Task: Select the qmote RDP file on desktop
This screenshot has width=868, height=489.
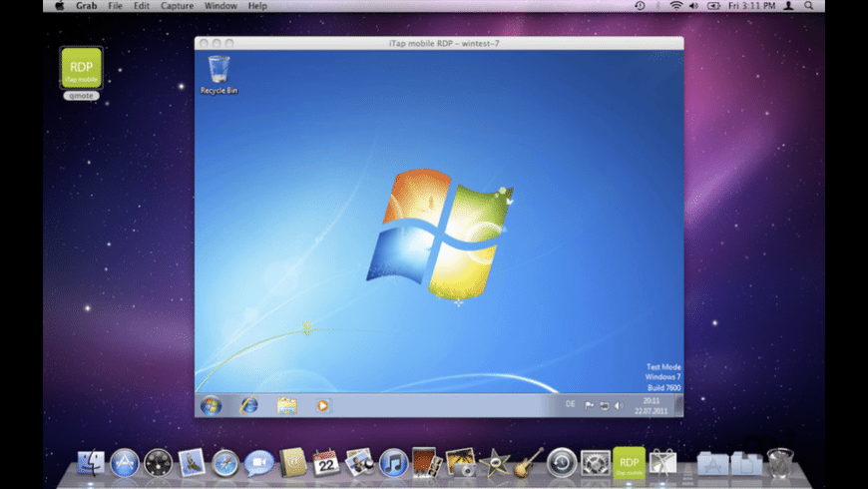Action: coord(82,73)
